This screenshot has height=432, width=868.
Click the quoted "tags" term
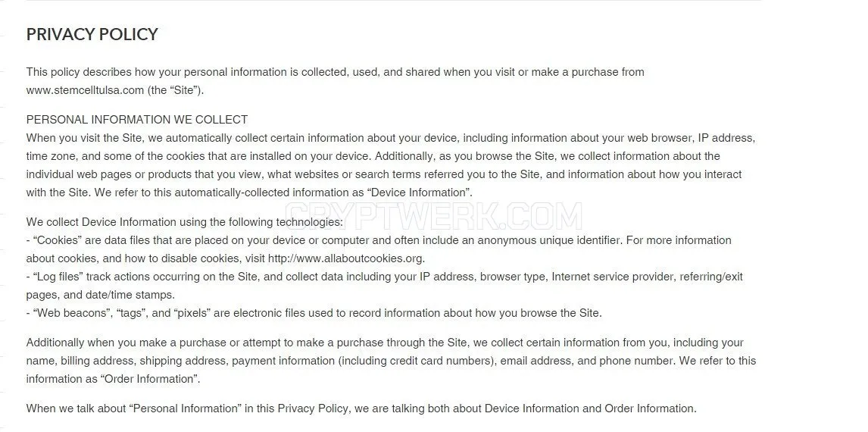pyautogui.click(x=130, y=314)
